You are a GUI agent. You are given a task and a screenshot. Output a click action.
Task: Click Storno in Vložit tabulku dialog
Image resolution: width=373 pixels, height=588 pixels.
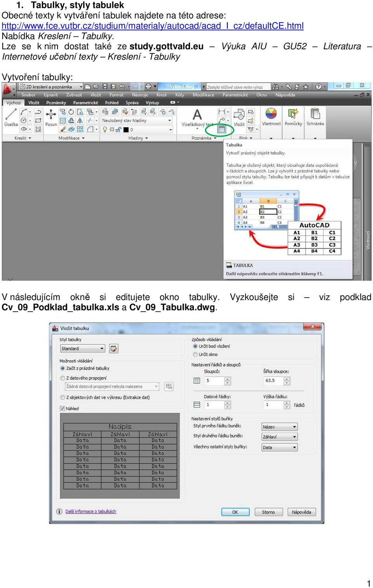point(268,512)
